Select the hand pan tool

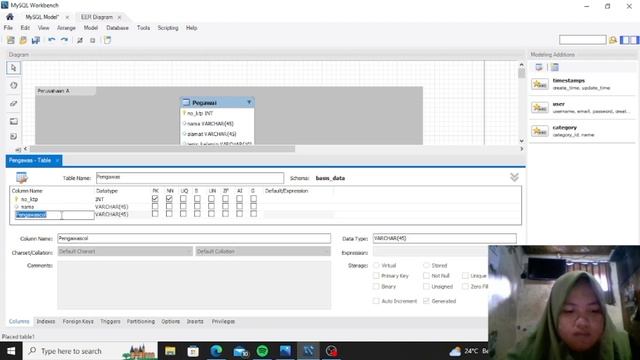(x=13, y=85)
